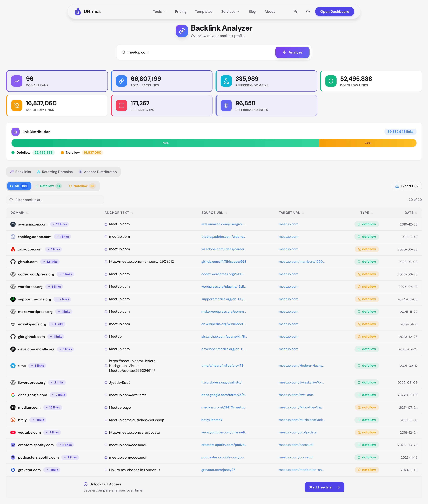The height and width of the screenshot is (504, 428).
Task: Open meetup.com/aws-ams target URL link
Action: [x=296, y=395]
